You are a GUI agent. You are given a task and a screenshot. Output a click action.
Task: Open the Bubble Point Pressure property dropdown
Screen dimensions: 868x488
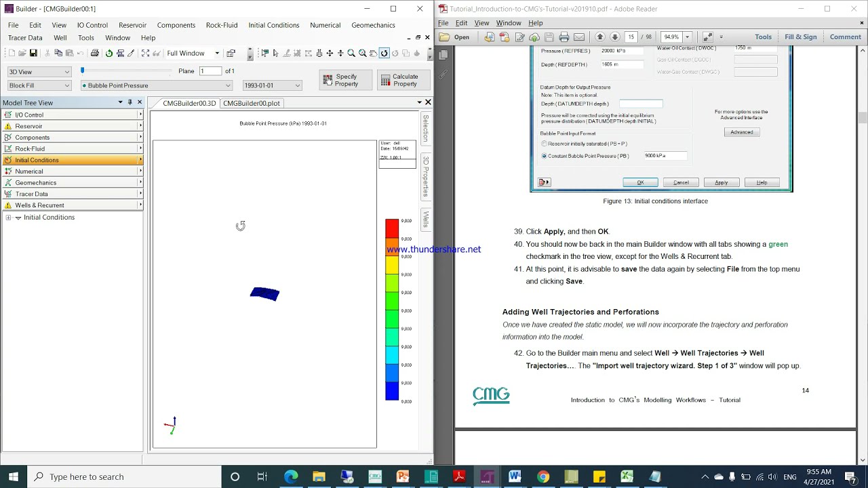tap(157, 85)
